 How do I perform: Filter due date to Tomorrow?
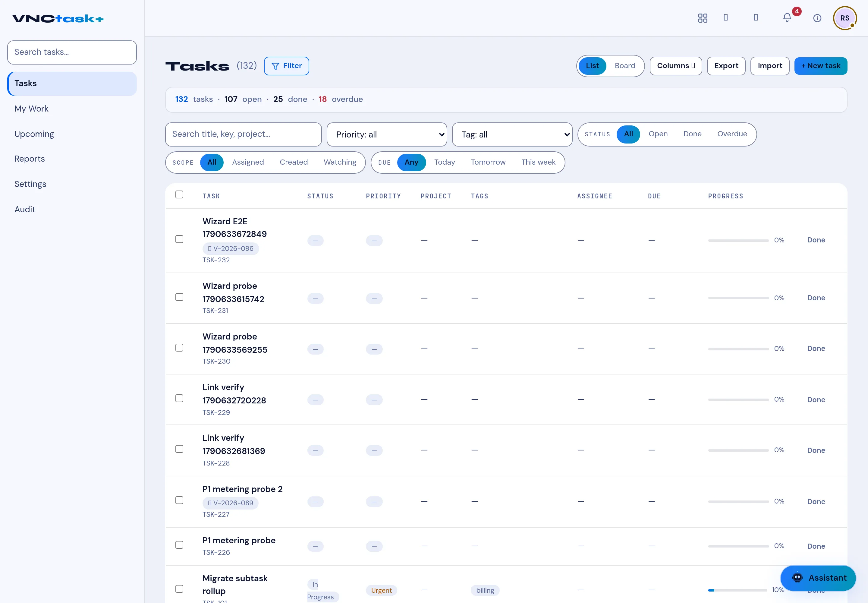[488, 163]
